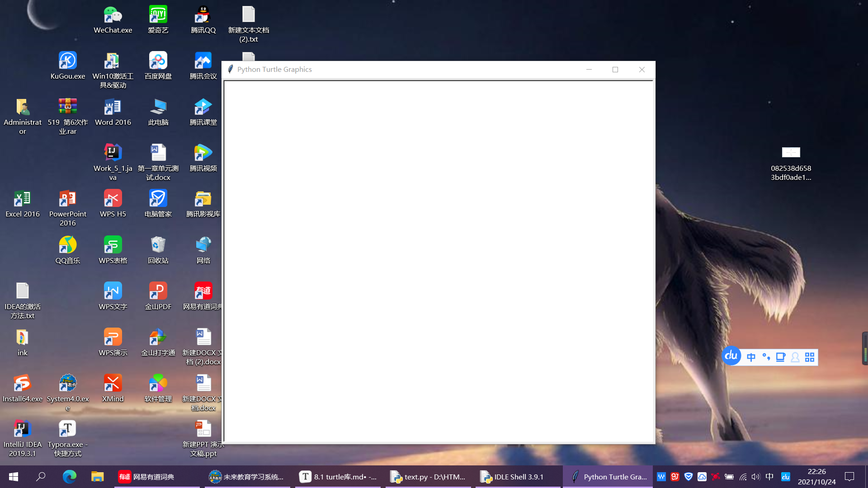Select the System4.0.exe icon
The width and height of the screenshot is (868, 488).
point(67,393)
